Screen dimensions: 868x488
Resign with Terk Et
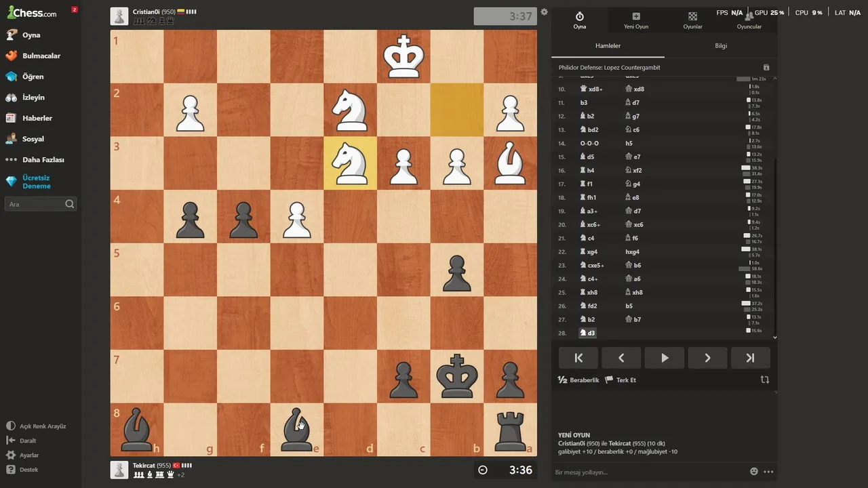tap(620, 380)
